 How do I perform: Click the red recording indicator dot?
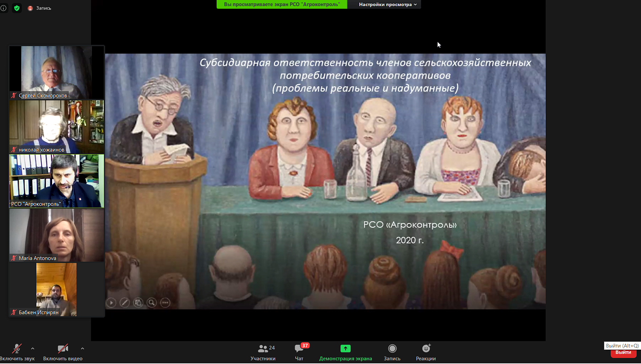pos(30,8)
